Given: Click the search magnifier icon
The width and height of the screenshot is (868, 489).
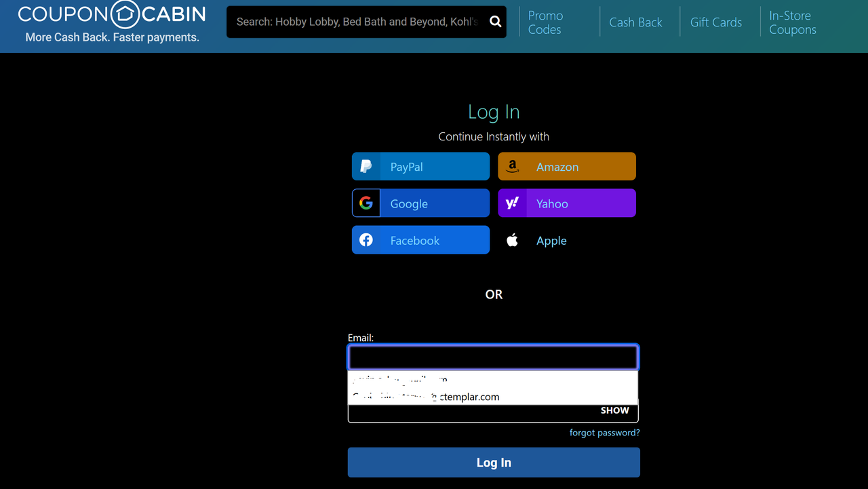Looking at the screenshot, I should pyautogui.click(x=496, y=22).
